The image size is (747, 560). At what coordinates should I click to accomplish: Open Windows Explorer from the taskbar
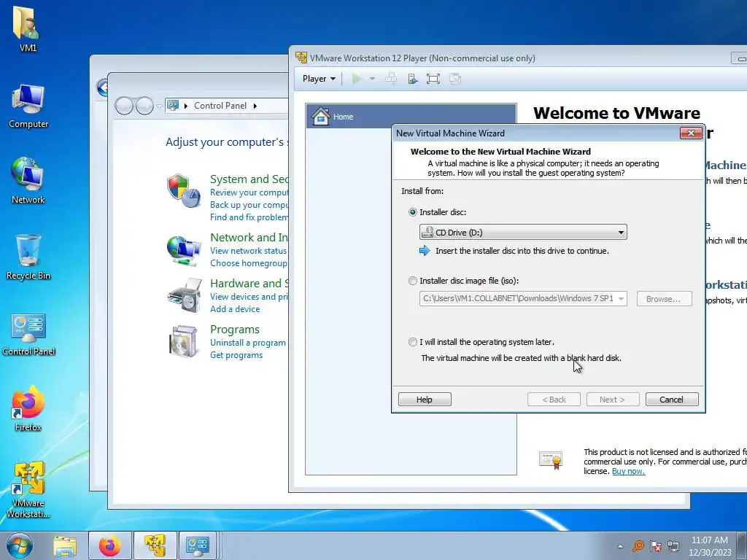pos(65,545)
